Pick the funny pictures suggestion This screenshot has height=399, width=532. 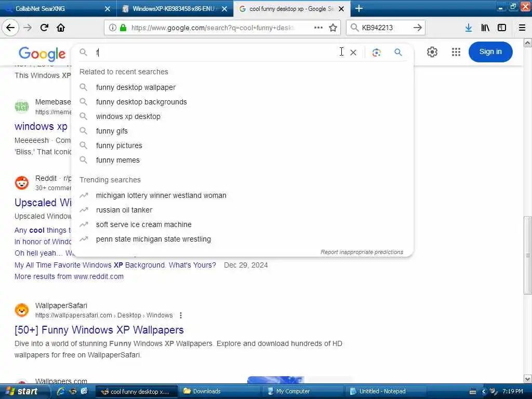pos(119,145)
